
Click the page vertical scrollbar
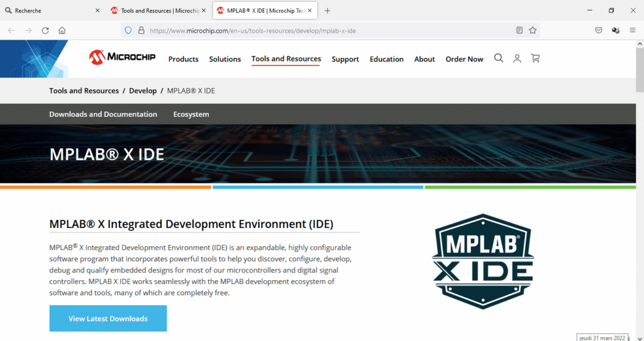(x=640, y=188)
